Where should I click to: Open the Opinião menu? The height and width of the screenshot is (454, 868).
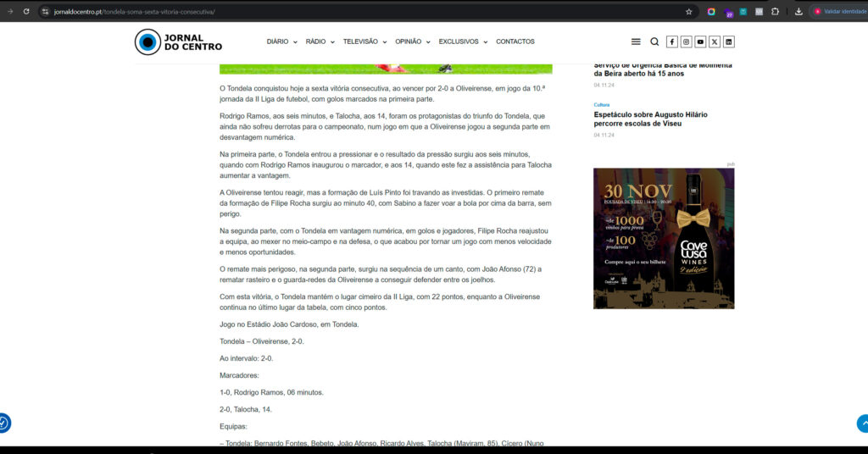412,42
